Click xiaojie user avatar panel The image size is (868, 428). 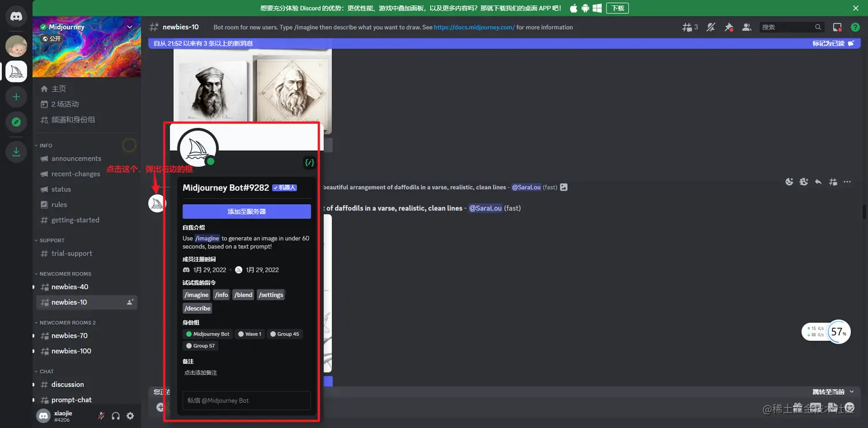click(44, 416)
